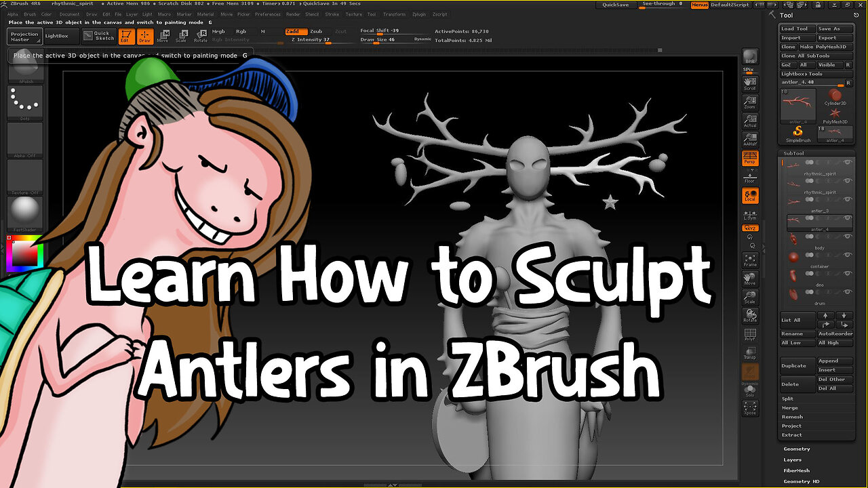
Task: Toggle Transp transparency
Action: (x=750, y=353)
